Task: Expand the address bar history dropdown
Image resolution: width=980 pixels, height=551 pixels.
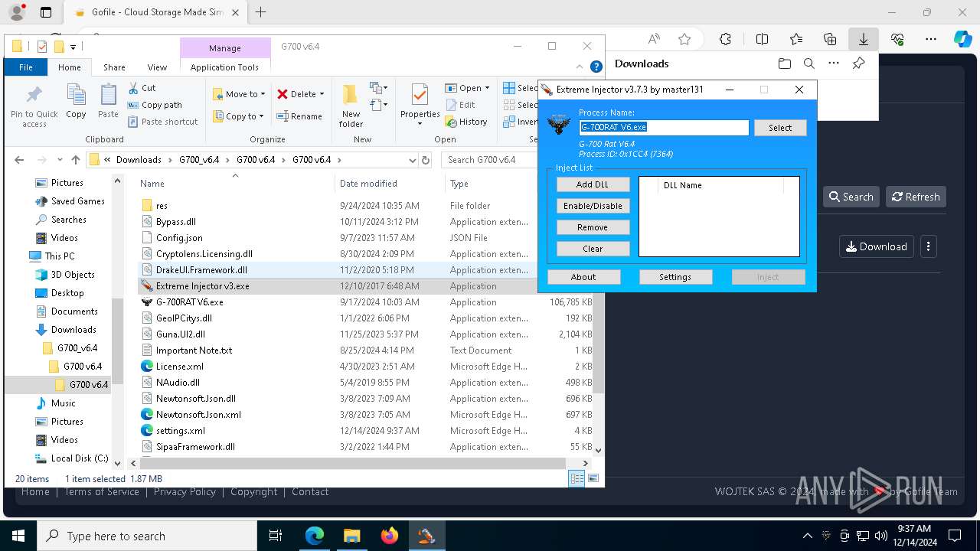Action: tap(413, 160)
